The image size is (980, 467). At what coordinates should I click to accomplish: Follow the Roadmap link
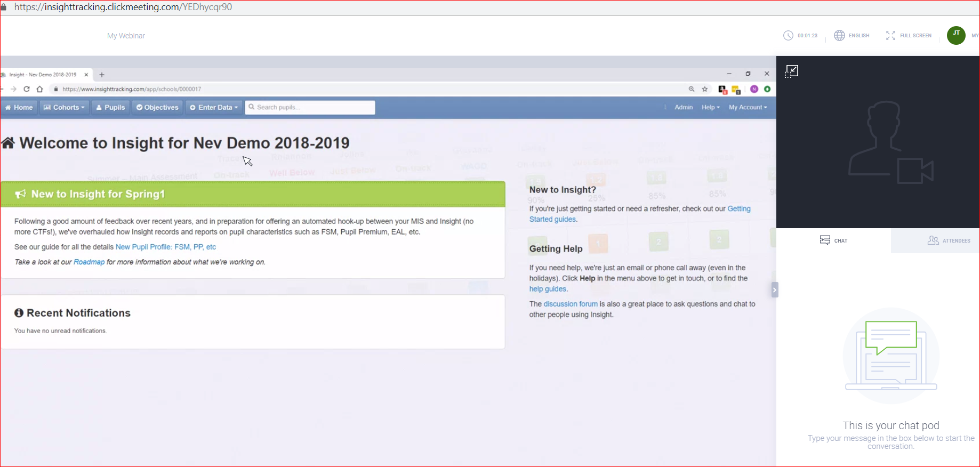(89, 262)
